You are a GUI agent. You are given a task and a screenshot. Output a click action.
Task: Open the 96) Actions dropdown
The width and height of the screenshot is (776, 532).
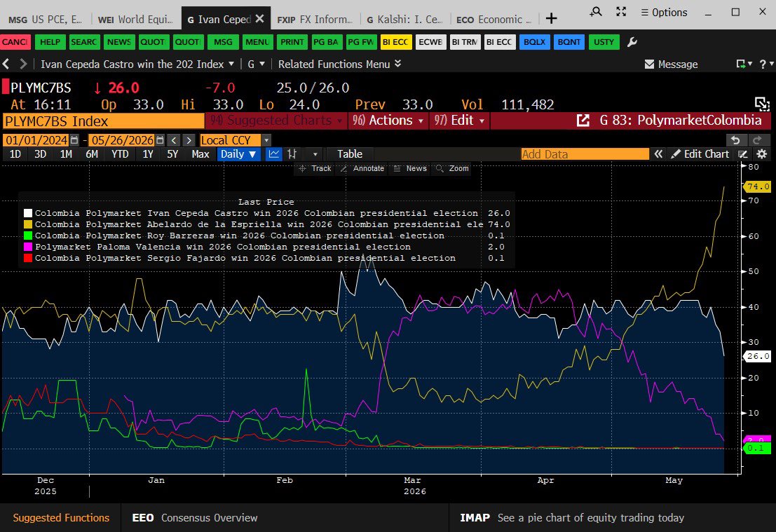(x=388, y=121)
